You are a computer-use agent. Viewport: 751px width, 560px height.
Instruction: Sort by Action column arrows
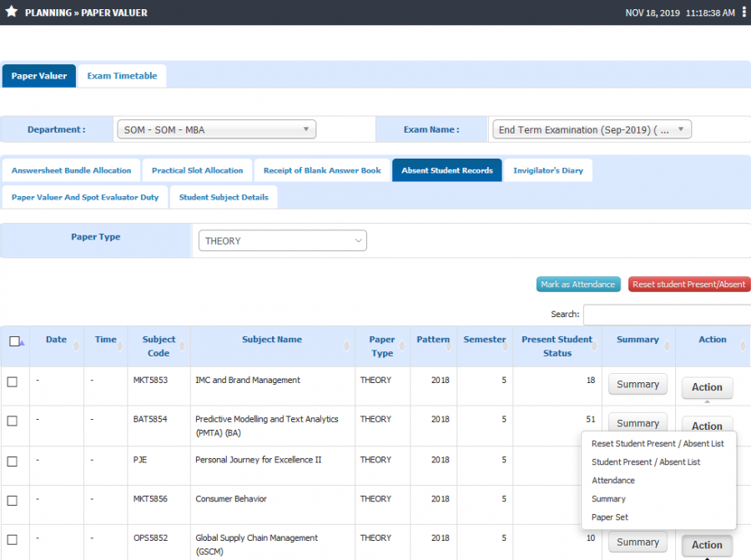point(743,346)
